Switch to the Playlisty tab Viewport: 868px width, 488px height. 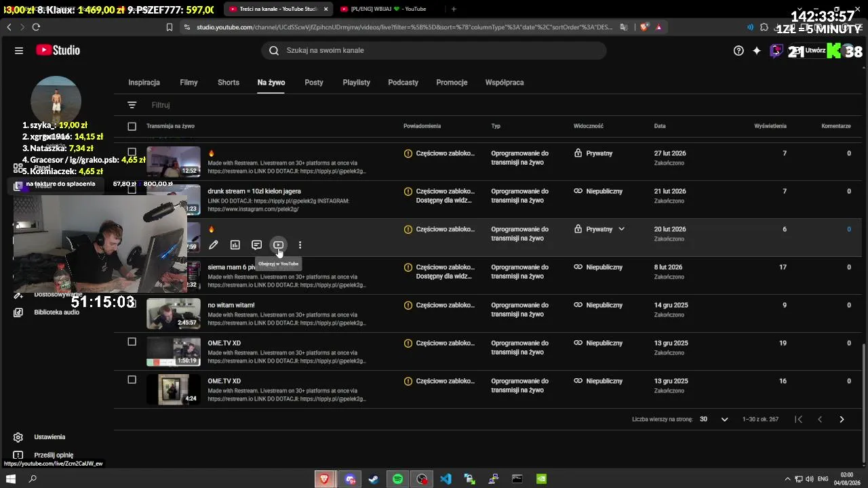[357, 83]
